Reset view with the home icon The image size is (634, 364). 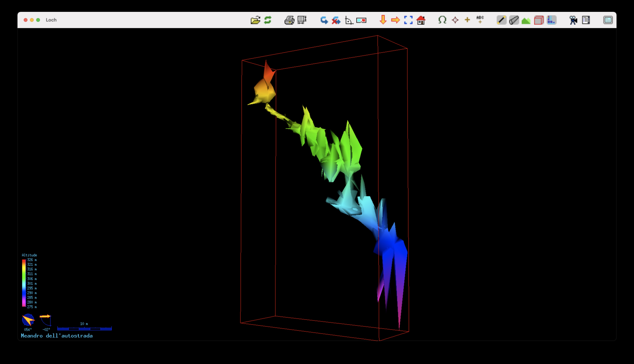point(421,20)
